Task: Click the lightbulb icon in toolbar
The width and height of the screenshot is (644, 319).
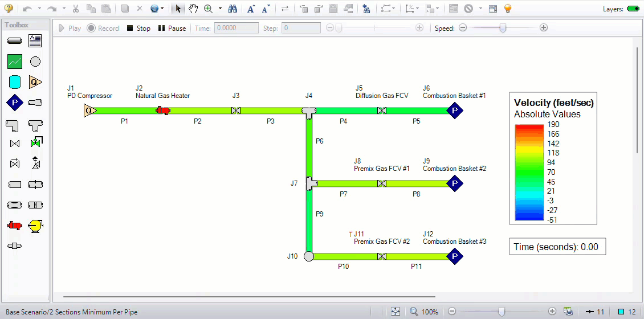Action: pos(508,8)
